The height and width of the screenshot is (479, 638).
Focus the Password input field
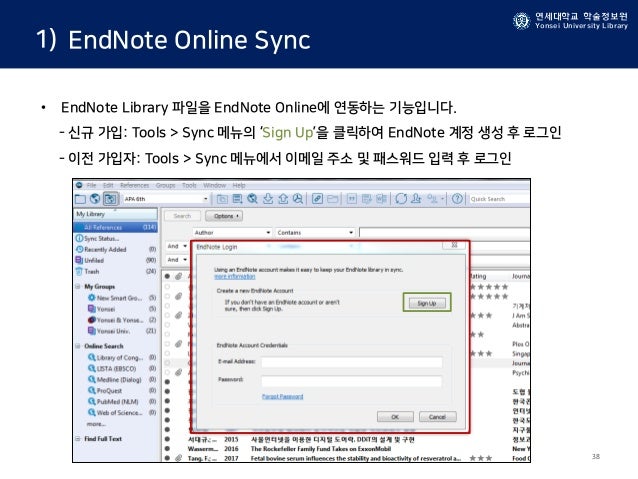352,381
